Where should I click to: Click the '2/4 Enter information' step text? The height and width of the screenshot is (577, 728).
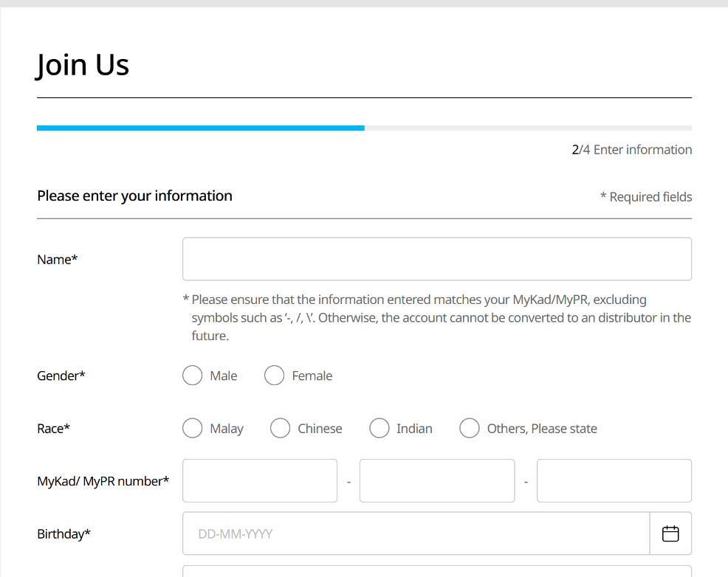[x=631, y=150]
